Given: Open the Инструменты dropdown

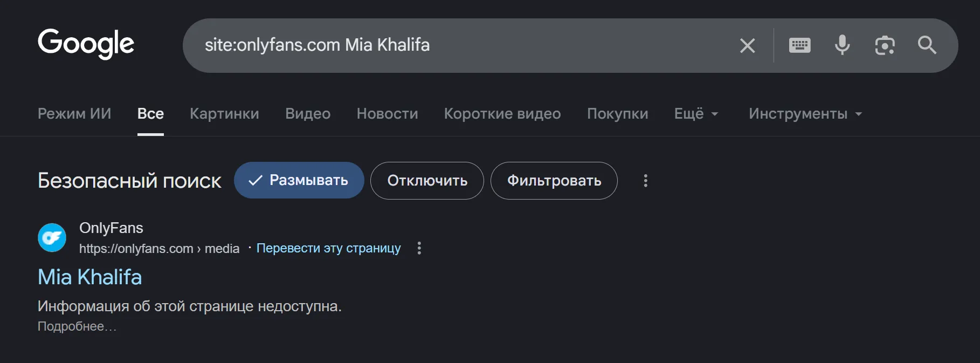Looking at the screenshot, I should coord(805,113).
